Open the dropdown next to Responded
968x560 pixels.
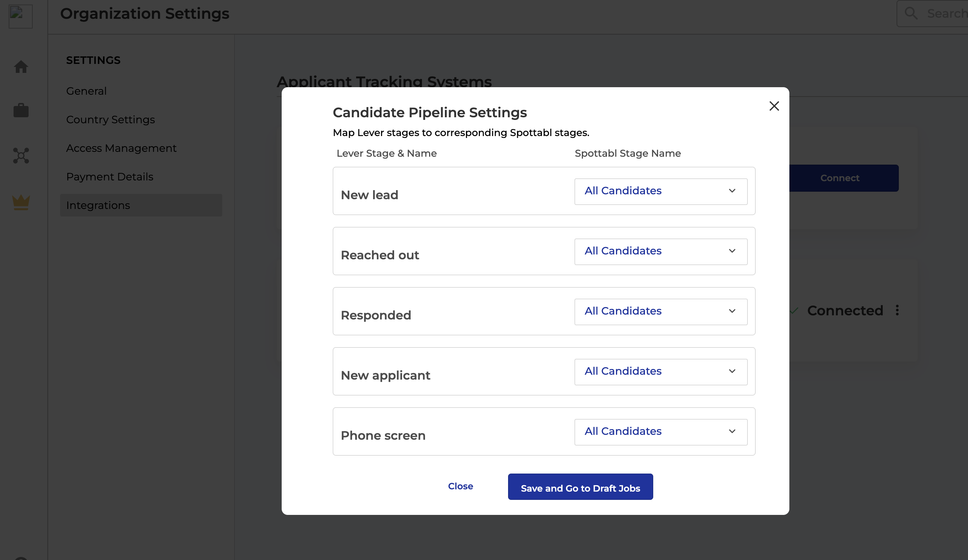[660, 311]
